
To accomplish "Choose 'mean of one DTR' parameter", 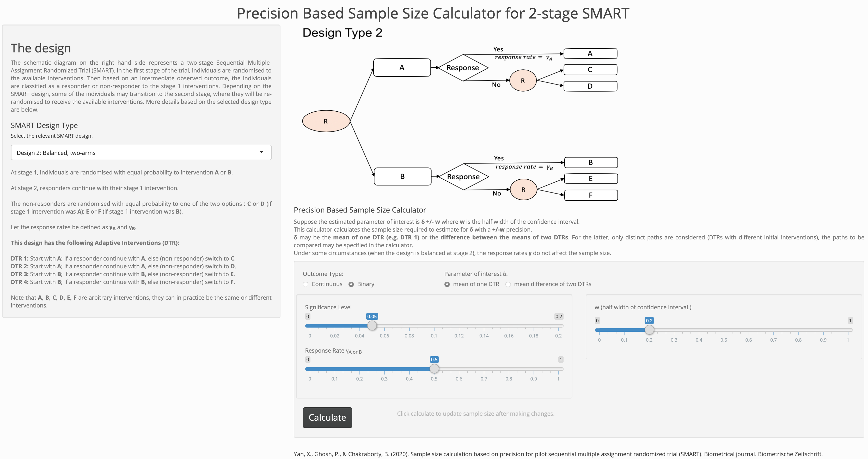I will pos(448,284).
